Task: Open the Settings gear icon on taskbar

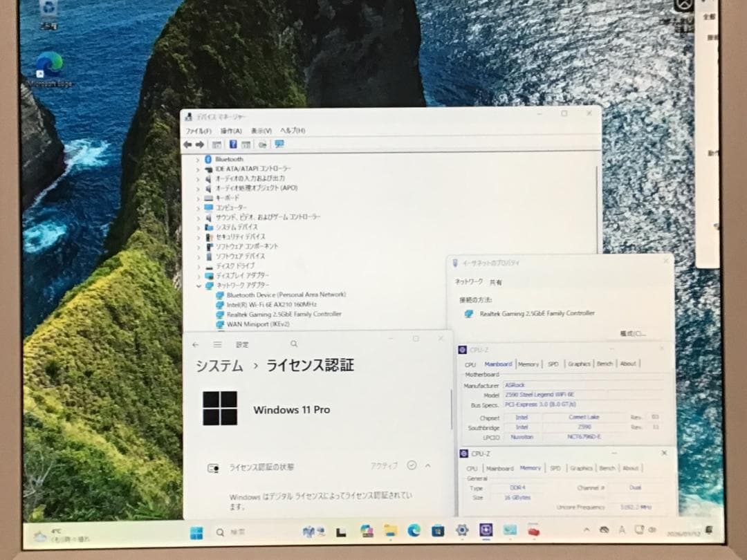Action: pyautogui.click(x=461, y=530)
